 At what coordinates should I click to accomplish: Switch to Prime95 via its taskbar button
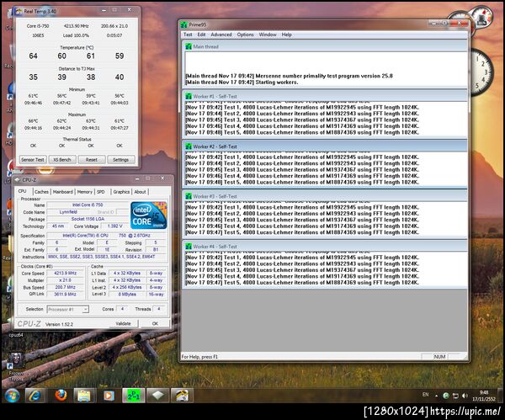point(133,396)
